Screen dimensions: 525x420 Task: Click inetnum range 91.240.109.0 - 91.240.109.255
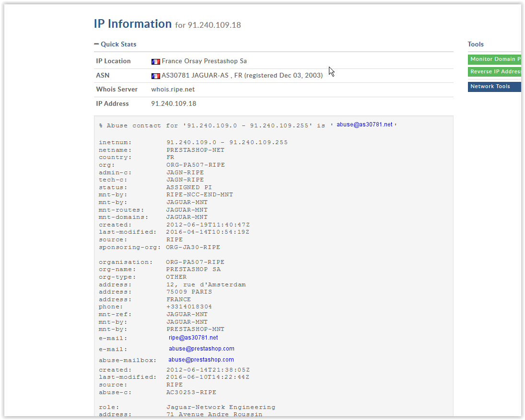point(227,142)
